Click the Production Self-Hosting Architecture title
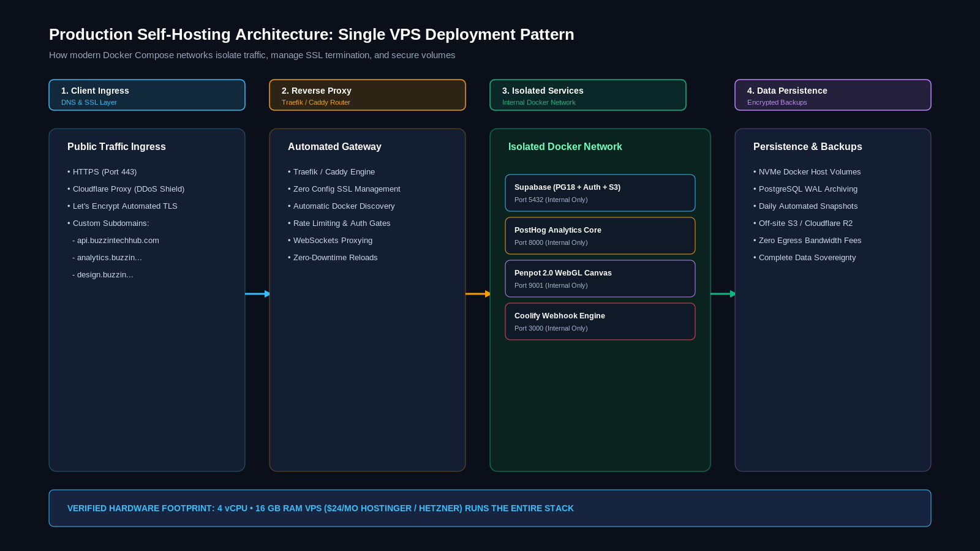The height and width of the screenshot is (551, 980). click(x=312, y=34)
